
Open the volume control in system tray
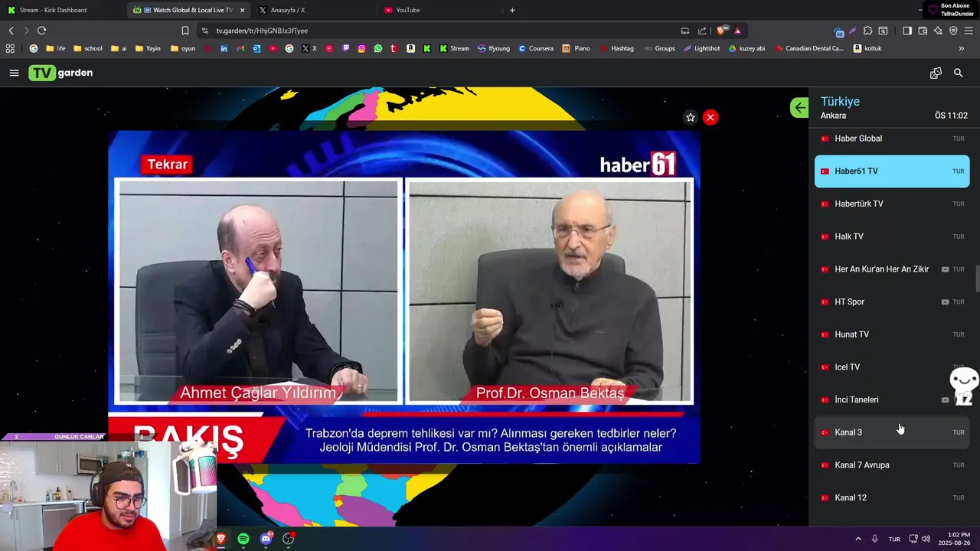coord(926,539)
